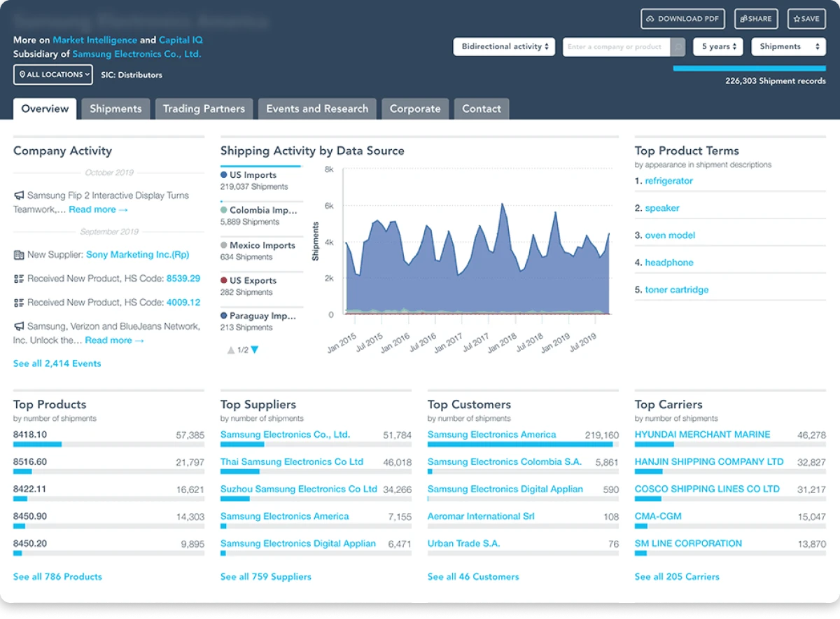This screenshot has height=619, width=840.
Task: Click Read more on Verizon BlueJeans news
Action: tap(115, 340)
